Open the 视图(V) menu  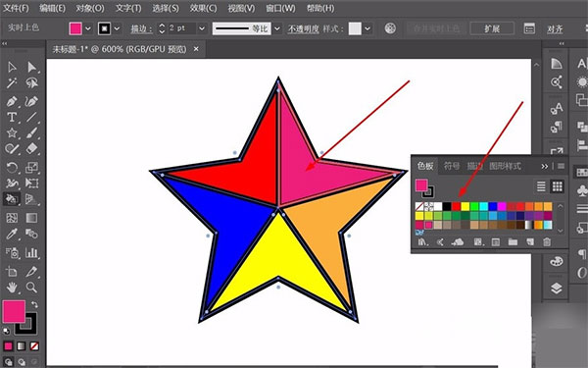(x=241, y=8)
